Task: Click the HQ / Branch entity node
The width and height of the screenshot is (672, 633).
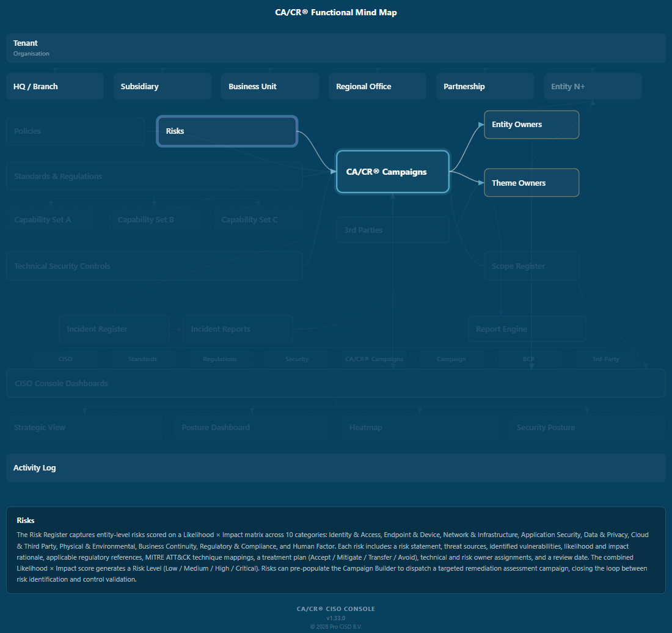Action: [x=55, y=86]
